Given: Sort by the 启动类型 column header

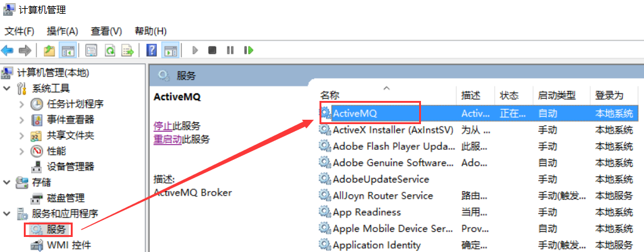Looking at the screenshot, I should (x=556, y=95).
